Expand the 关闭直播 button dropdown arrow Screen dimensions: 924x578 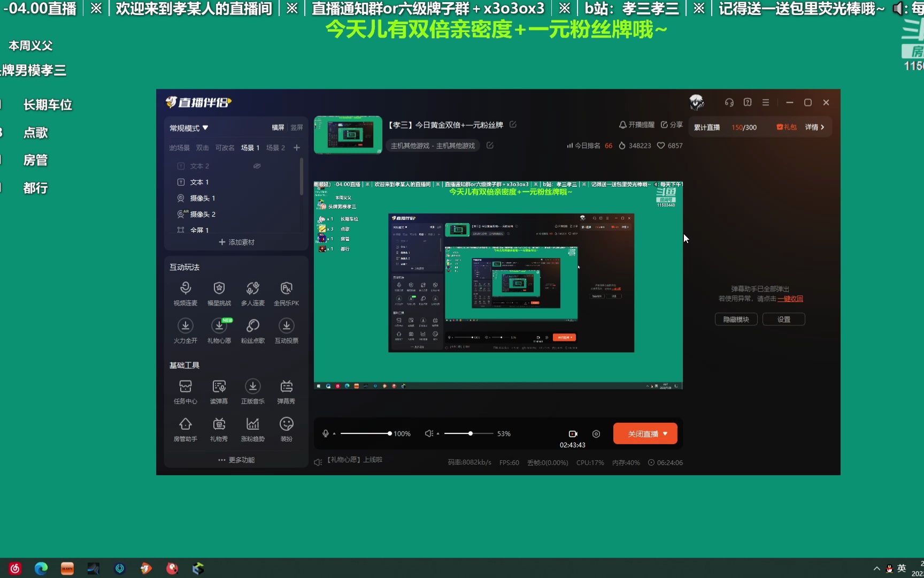pyautogui.click(x=665, y=433)
